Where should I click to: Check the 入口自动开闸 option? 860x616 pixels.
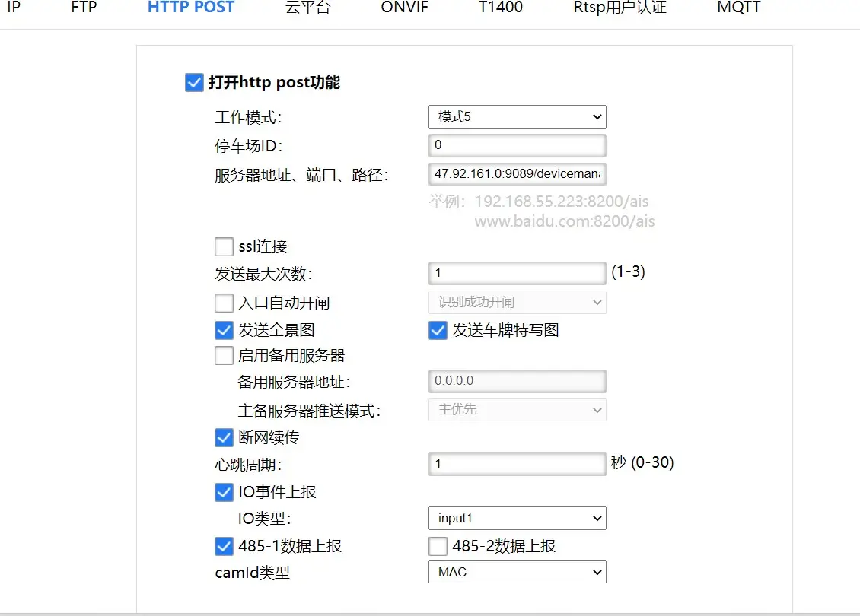coord(224,303)
